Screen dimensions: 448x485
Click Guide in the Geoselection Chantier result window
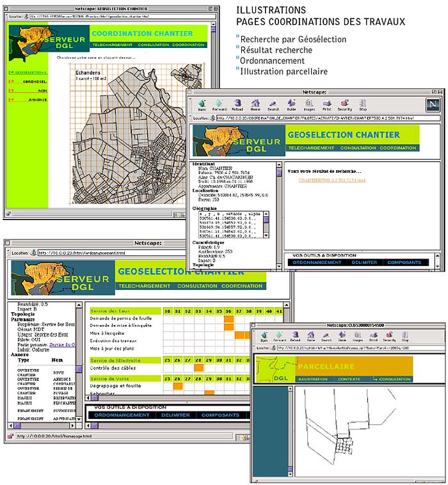tap(291, 105)
